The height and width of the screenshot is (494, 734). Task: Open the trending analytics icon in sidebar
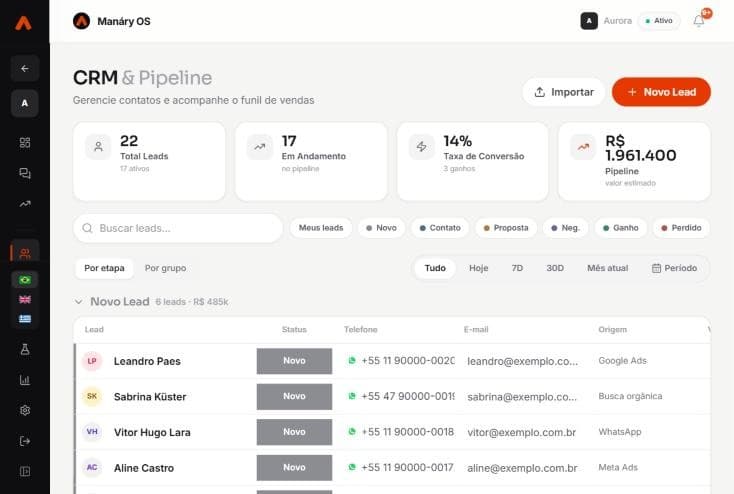(x=25, y=204)
